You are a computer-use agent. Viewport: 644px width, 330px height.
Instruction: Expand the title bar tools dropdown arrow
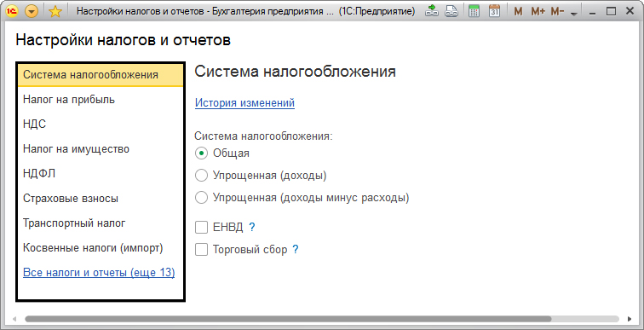click(574, 14)
